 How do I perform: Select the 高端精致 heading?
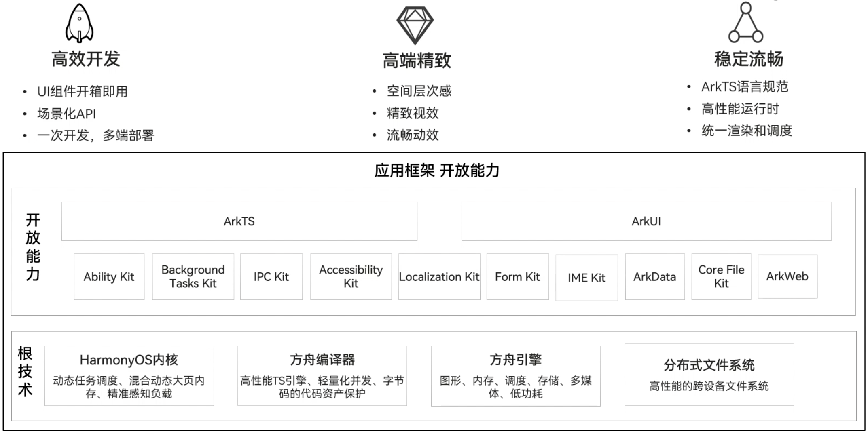[x=417, y=61]
